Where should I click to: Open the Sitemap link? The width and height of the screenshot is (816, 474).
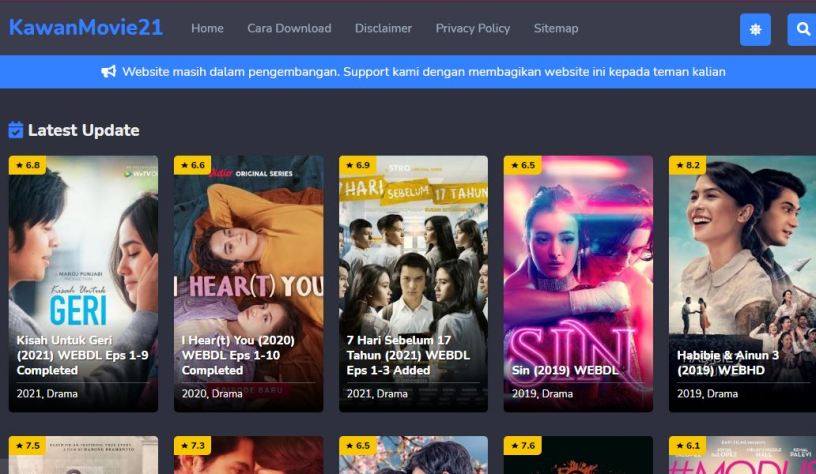click(556, 29)
